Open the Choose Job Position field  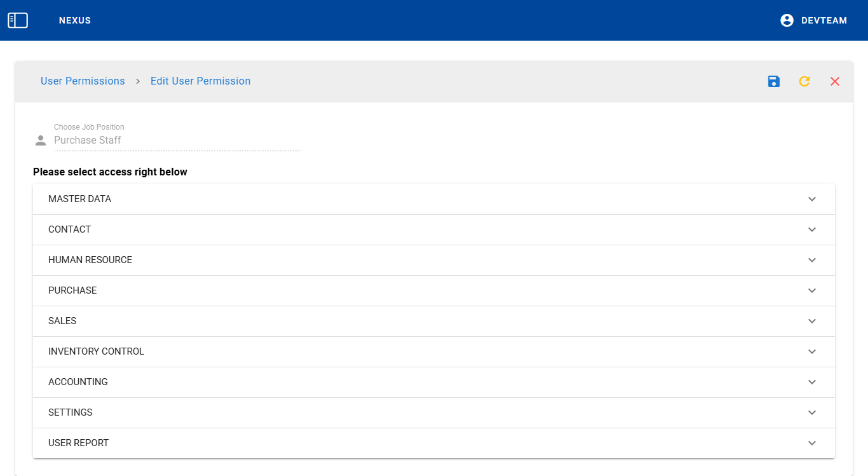(x=177, y=140)
